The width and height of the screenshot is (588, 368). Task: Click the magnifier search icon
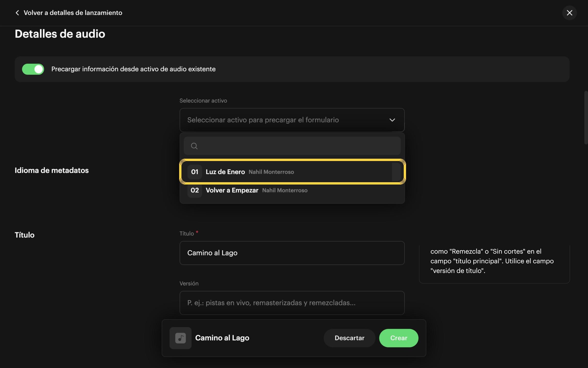[x=194, y=146]
